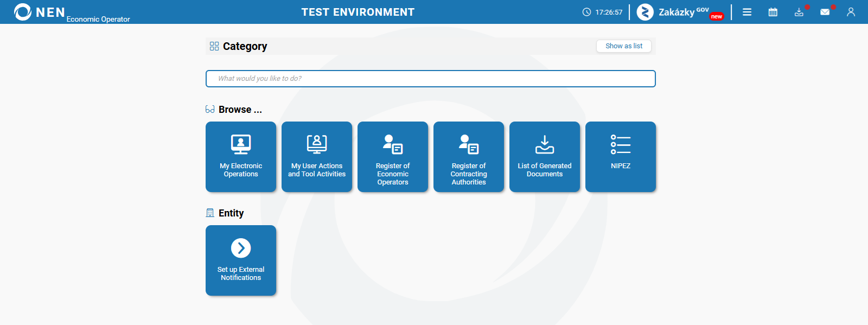Click the NEN logo in the header
The width and height of the screenshot is (868, 325).
click(x=39, y=12)
